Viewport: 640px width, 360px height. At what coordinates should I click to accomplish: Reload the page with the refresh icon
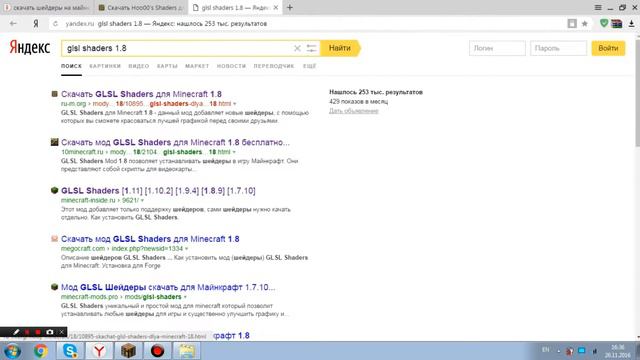click(x=56, y=24)
